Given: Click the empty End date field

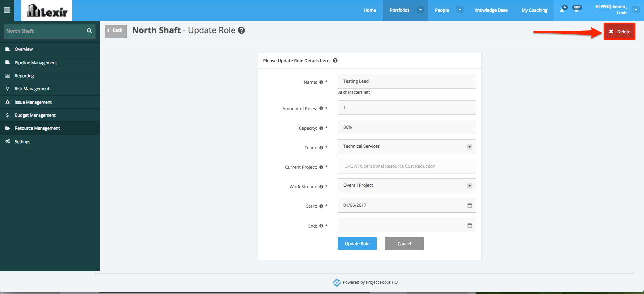Looking at the screenshot, I should tap(407, 225).
